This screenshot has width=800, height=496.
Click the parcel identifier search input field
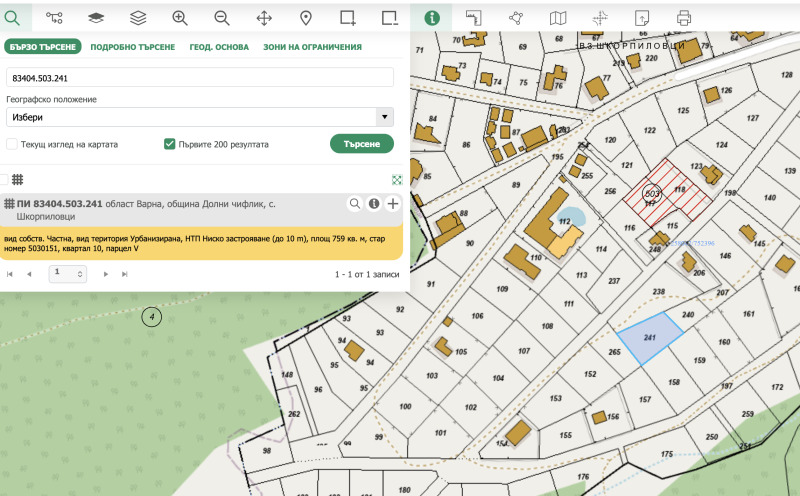(200, 77)
